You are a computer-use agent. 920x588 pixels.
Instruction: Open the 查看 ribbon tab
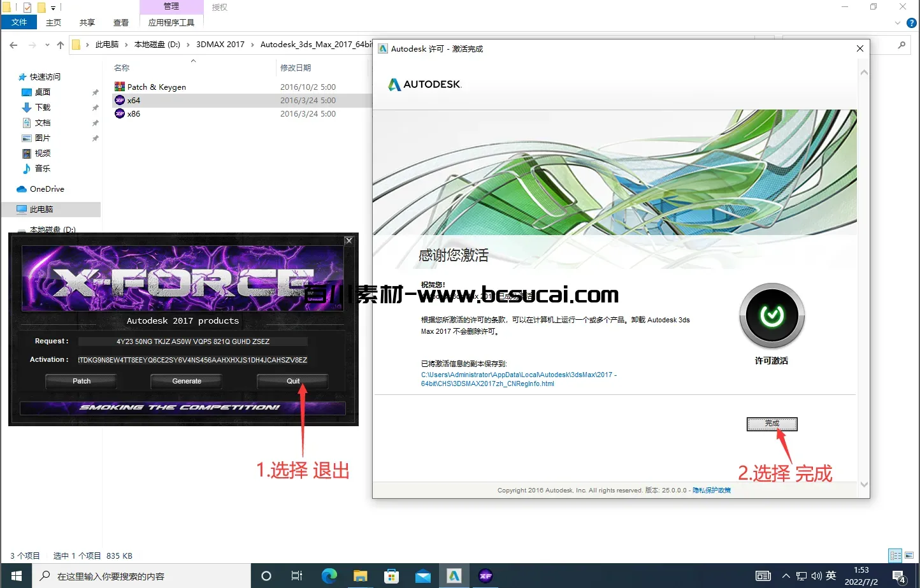point(121,22)
